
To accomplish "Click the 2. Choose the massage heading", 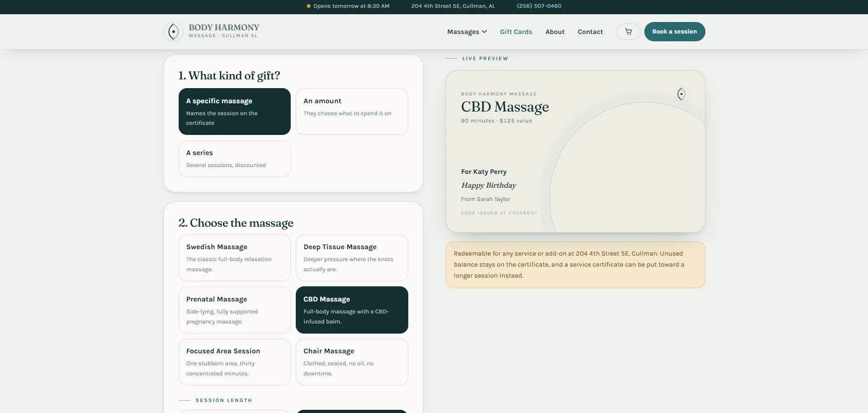I will pos(236,223).
